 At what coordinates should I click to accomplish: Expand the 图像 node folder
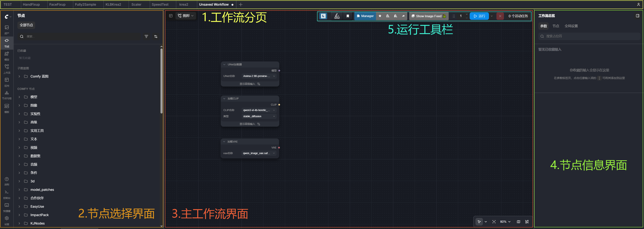click(19, 105)
